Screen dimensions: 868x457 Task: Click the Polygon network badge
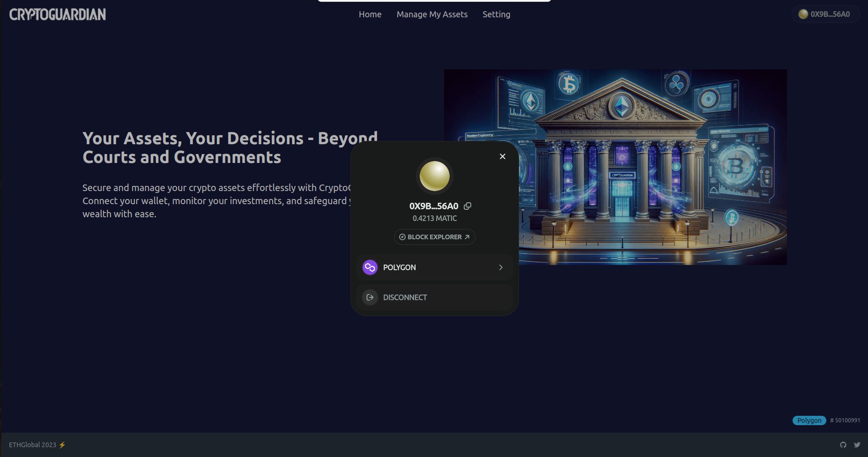(809, 420)
